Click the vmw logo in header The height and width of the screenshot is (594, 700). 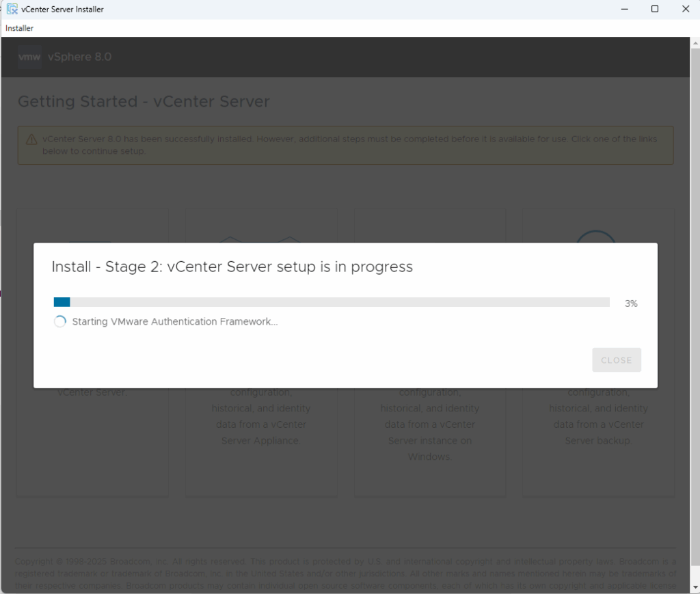point(29,57)
